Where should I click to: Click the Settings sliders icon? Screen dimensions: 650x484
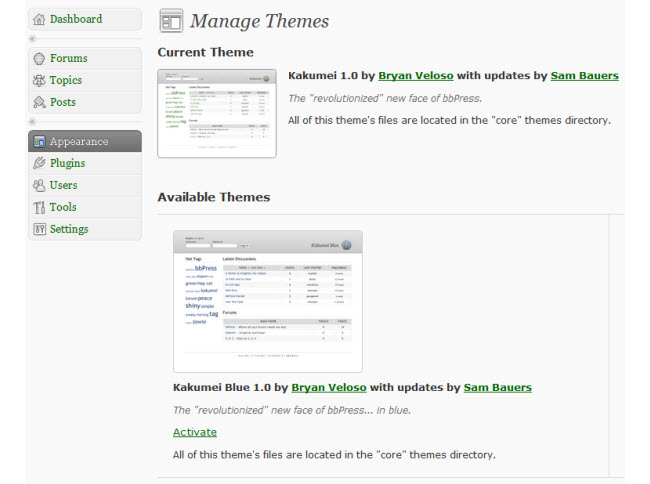pos(39,229)
